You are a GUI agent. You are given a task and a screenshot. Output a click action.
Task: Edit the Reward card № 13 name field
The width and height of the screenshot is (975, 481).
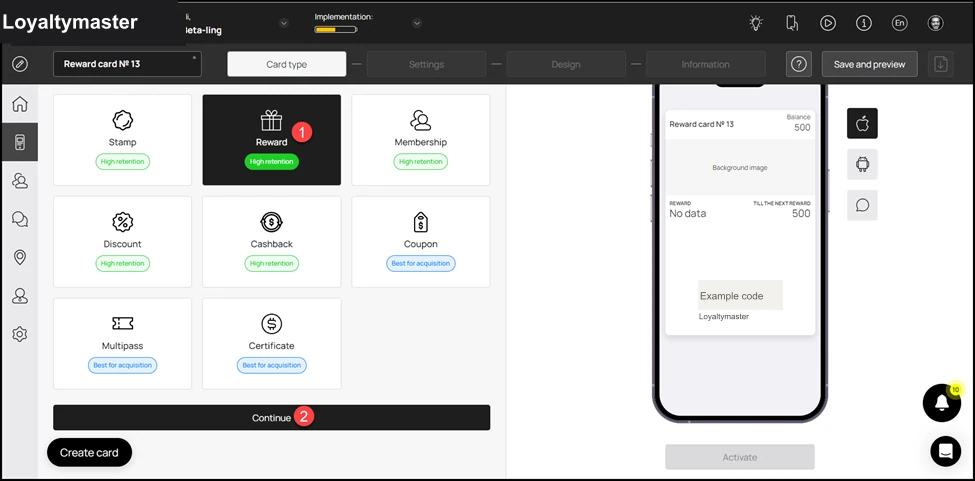click(x=127, y=64)
